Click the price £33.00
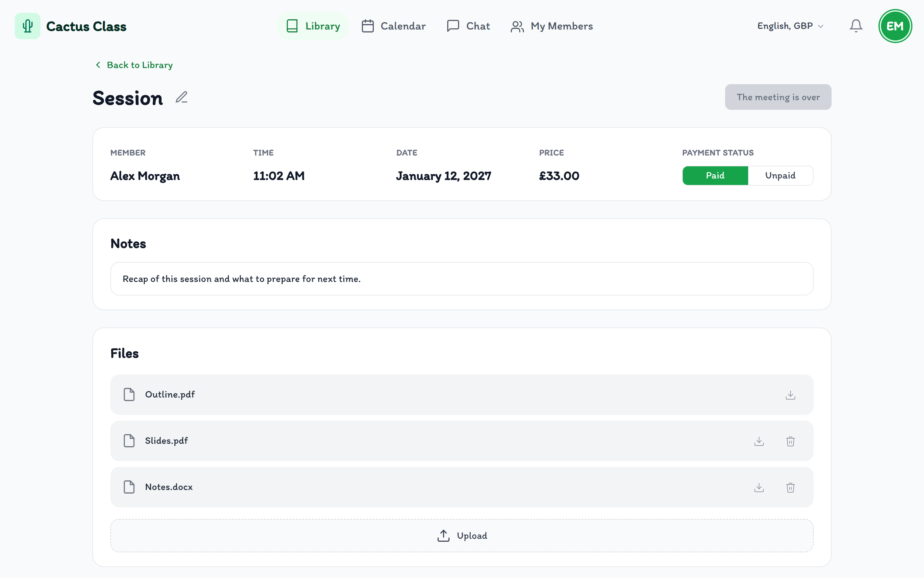924x578 pixels. 559,176
